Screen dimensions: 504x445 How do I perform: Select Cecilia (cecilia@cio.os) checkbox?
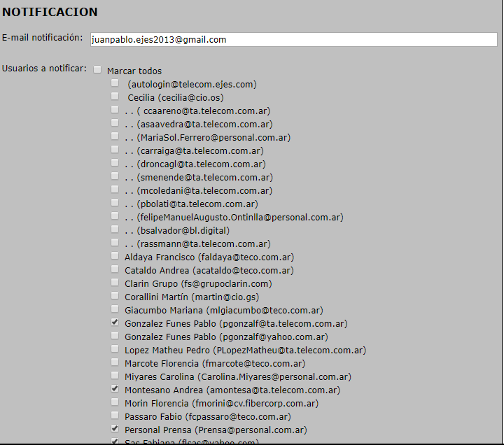coord(115,97)
